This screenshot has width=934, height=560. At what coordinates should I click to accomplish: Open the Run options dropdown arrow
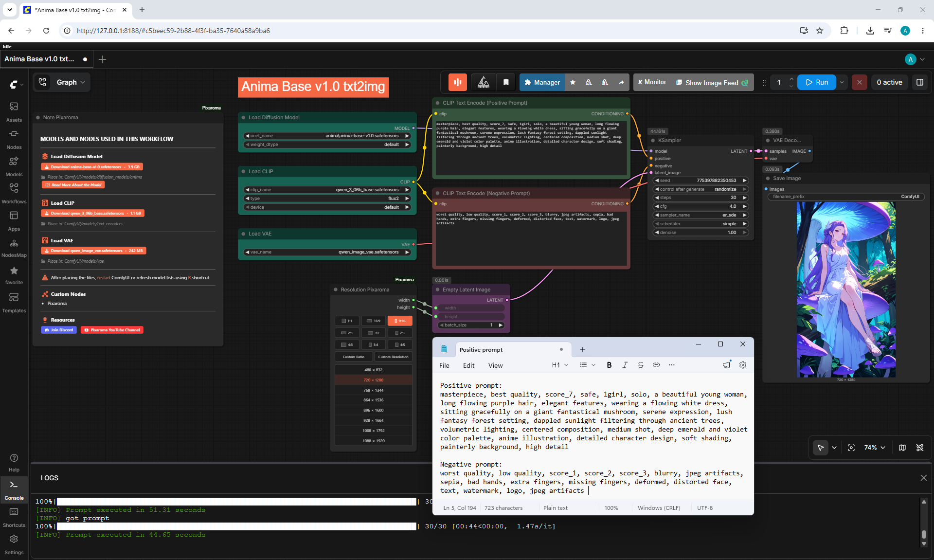coord(842,82)
